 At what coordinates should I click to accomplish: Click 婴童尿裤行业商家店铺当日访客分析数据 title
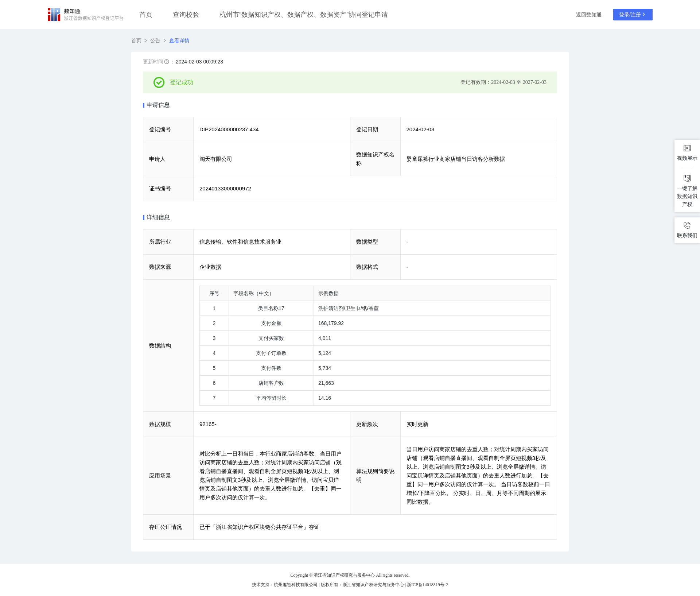coord(455,159)
